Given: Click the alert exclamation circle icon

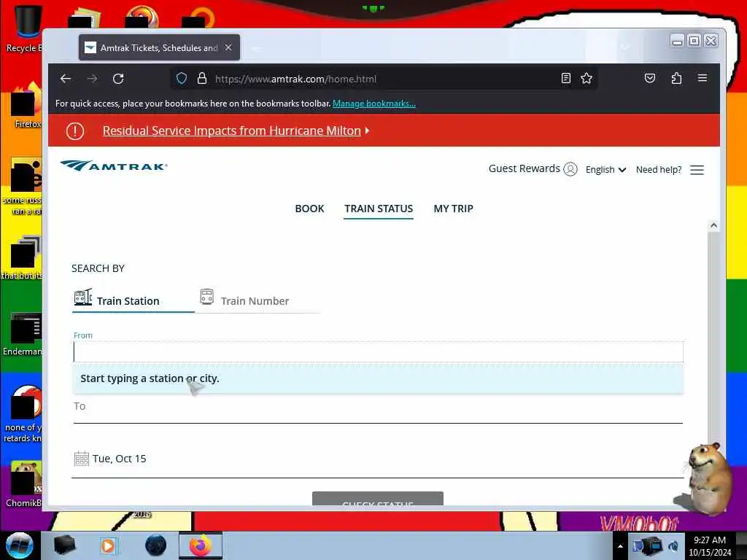Looking at the screenshot, I should click(x=75, y=131).
